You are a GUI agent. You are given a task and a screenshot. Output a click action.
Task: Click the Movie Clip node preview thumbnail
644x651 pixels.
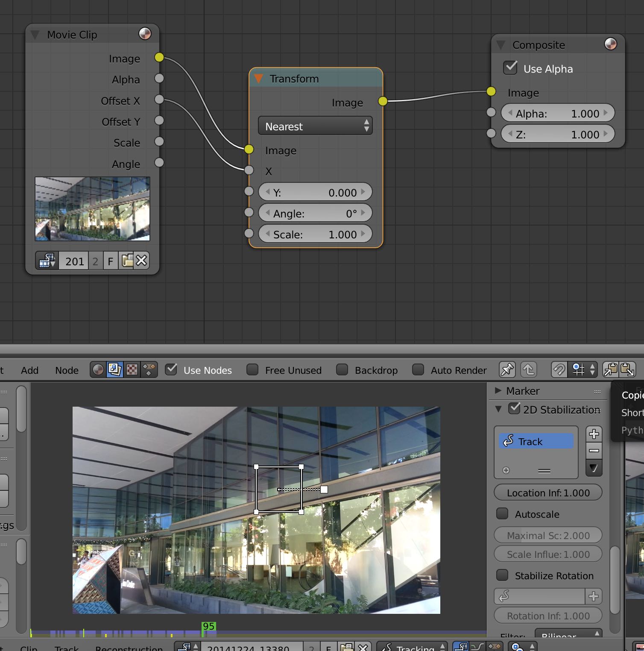pyautogui.click(x=92, y=209)
